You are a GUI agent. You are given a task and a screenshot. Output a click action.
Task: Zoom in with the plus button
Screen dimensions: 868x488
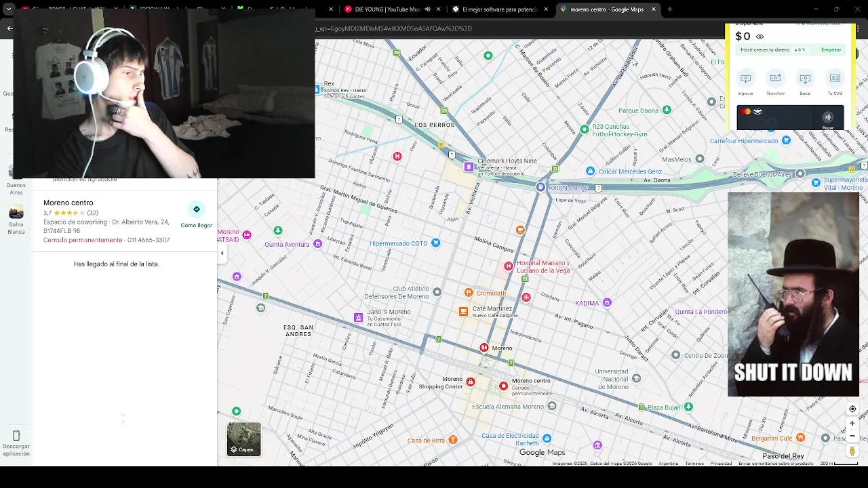click(x=852, y=423)
